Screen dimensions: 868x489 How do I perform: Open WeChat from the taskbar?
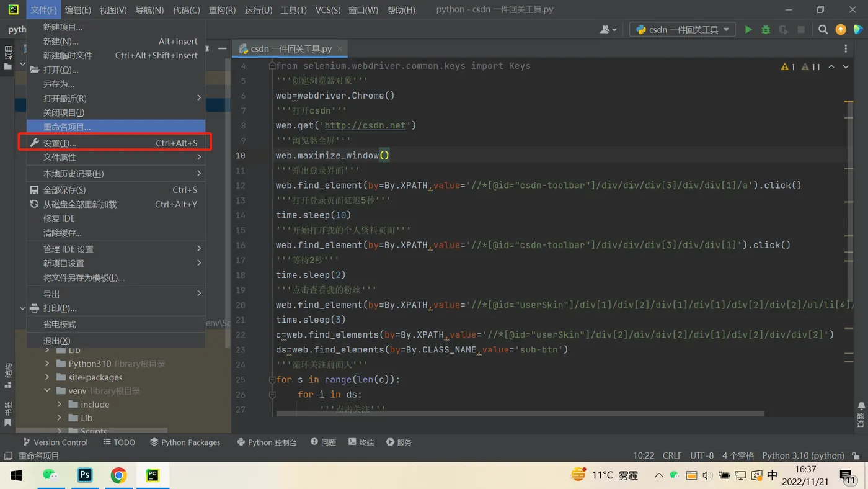coord(50,475)
